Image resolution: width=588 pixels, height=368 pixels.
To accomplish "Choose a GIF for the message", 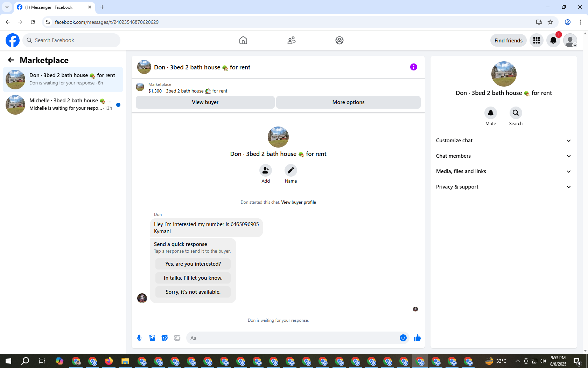I will (x=177, y=338).
